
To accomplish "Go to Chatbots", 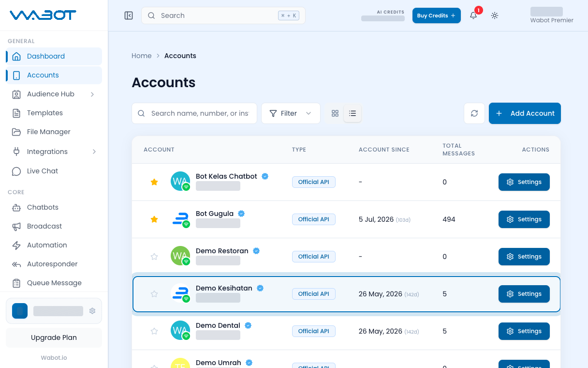I will 54,207.
